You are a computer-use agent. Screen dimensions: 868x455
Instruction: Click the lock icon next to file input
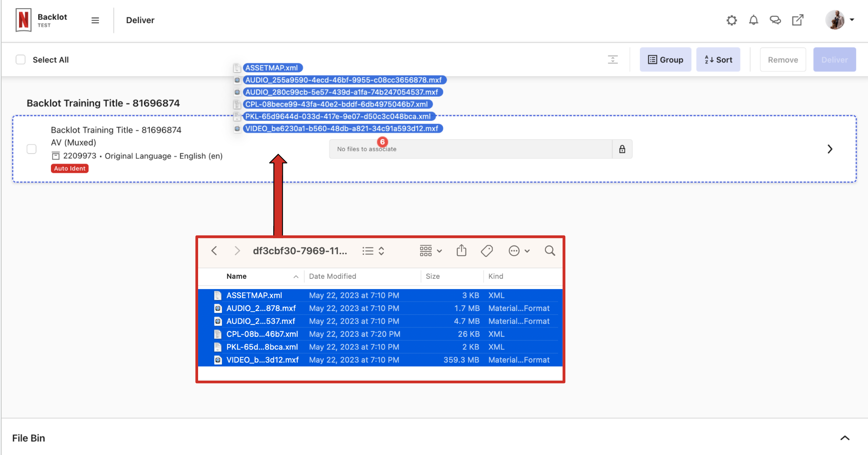(622, 149)
